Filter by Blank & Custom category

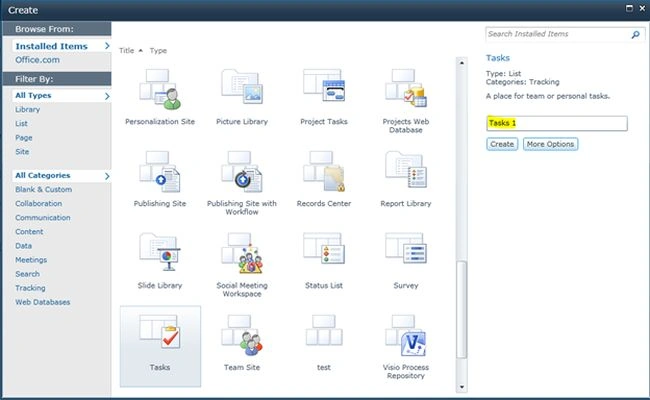tap(44, 189)
